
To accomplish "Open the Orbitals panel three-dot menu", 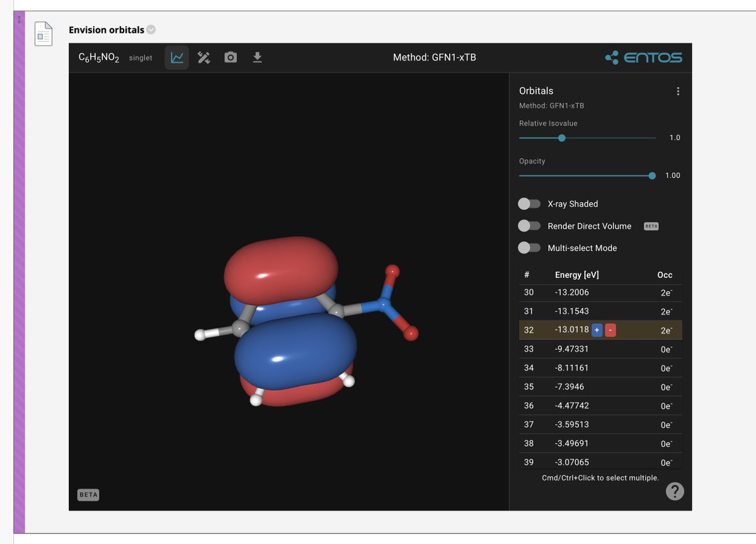I will (678, 91).
